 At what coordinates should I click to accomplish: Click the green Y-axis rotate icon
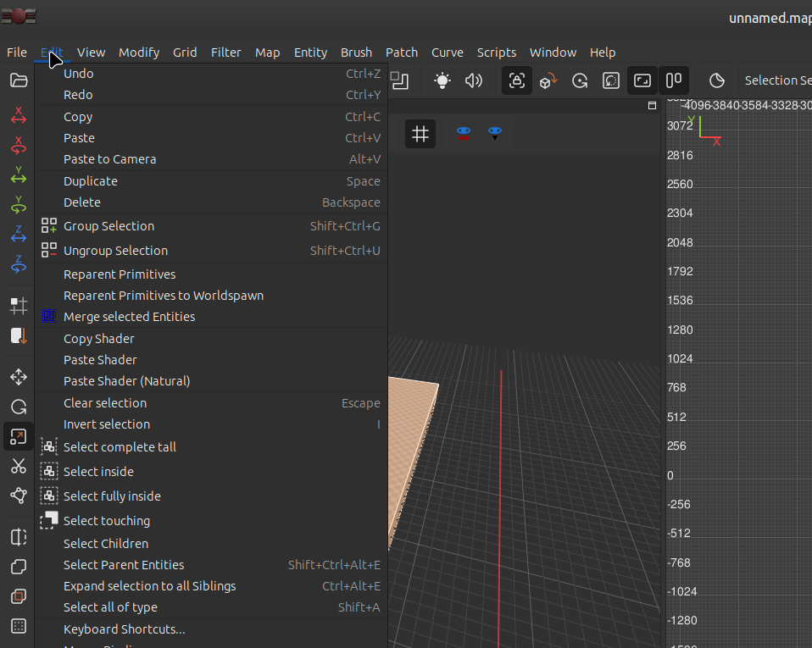point(18,205)
